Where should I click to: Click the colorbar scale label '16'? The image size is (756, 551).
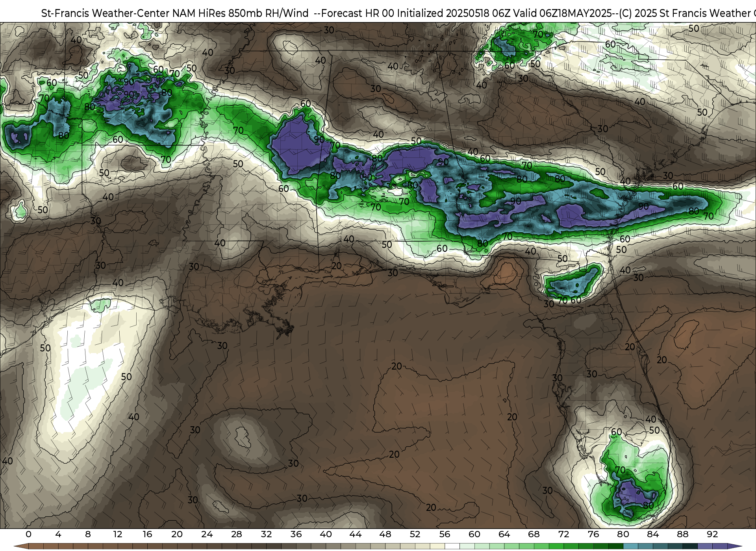pyautogui.click(x=147, y=534)
